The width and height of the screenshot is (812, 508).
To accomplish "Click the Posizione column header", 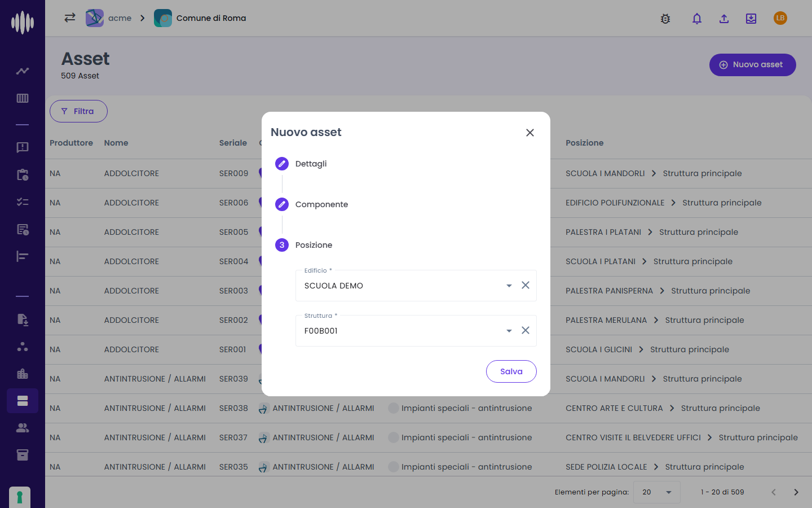I will coord(585,143).
